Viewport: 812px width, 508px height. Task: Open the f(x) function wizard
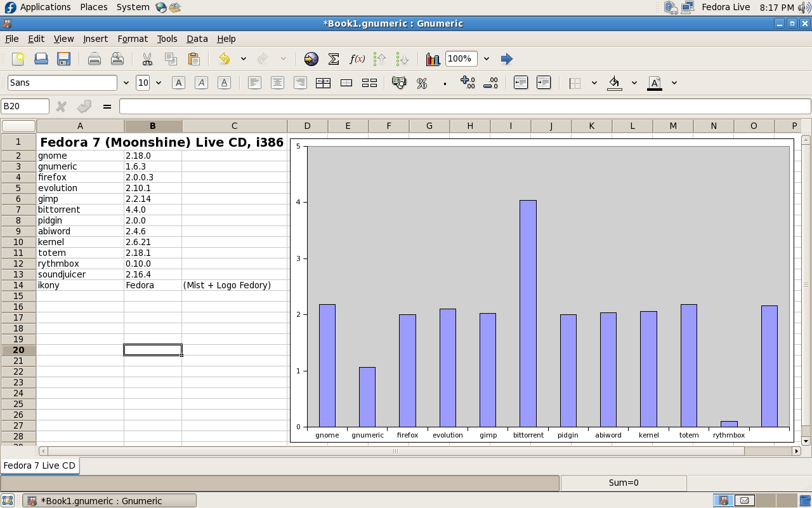tap(357, 59)
